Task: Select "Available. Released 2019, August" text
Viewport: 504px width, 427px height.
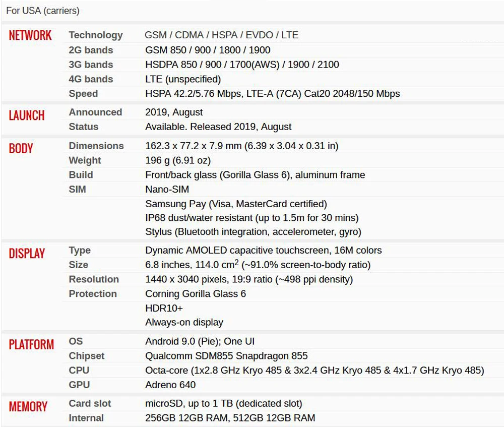Action: 218,127
